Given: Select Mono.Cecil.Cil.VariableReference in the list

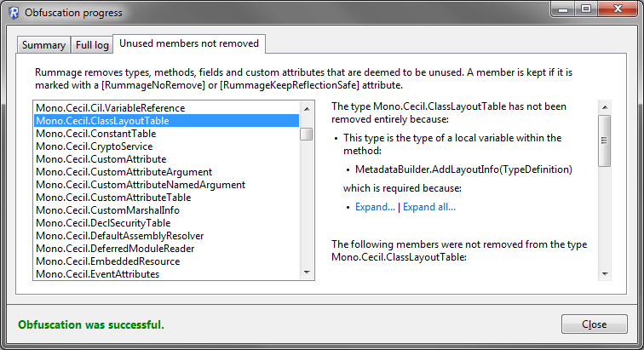Looking at the screenshot, I should (166, 108).
